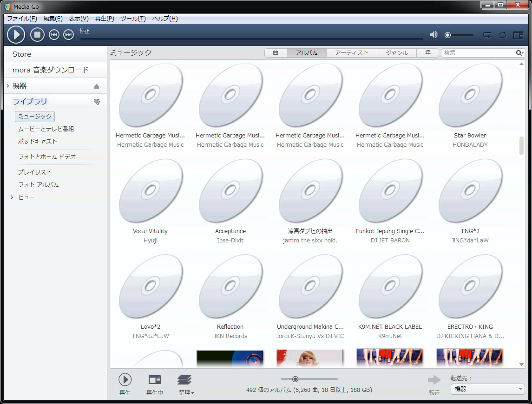Image resolution: width=532 pixels, height=404 pixels.
Task: Select the Star Bowler album disc
Action: (x=470, y=96)
